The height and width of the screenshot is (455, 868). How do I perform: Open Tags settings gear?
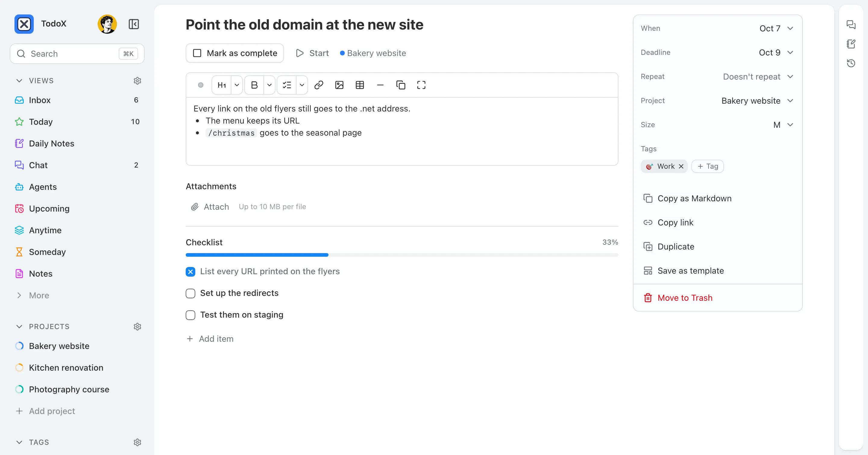coord(137,442)
